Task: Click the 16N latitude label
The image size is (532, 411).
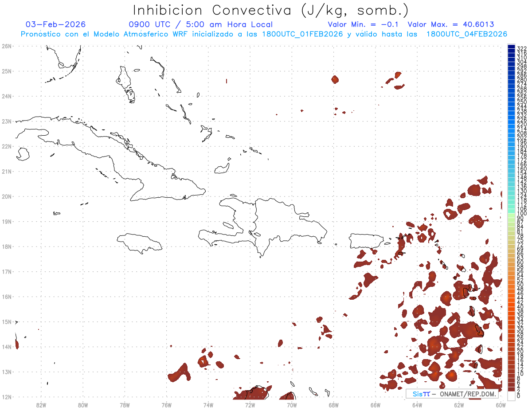Action: tap(7, 297)
